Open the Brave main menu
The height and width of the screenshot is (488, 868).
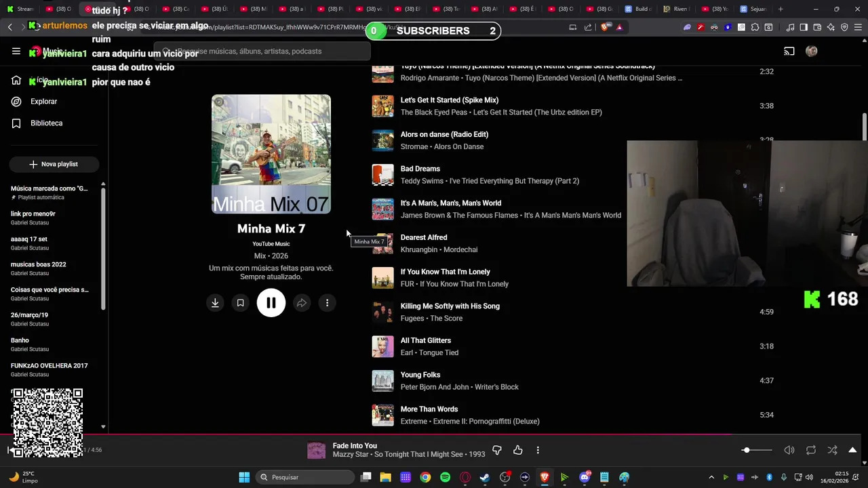[858, 27]
